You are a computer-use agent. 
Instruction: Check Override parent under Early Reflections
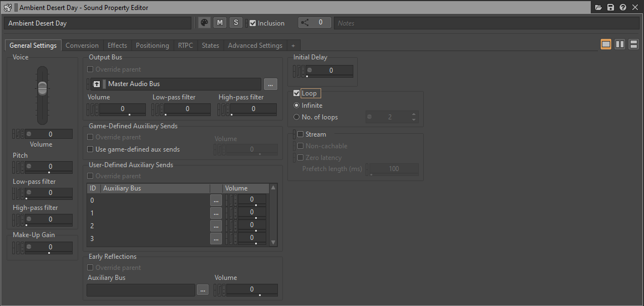[90, 267]
